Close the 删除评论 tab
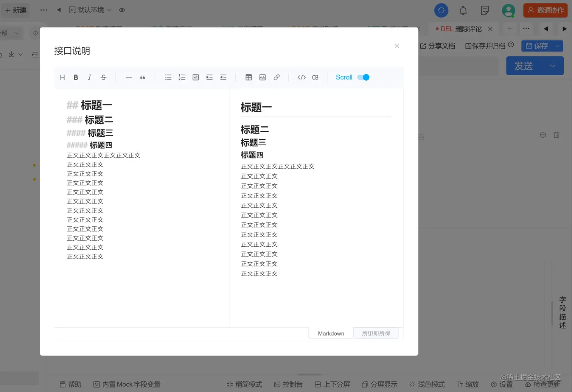 pyautogui.click(x=490, y=29)
